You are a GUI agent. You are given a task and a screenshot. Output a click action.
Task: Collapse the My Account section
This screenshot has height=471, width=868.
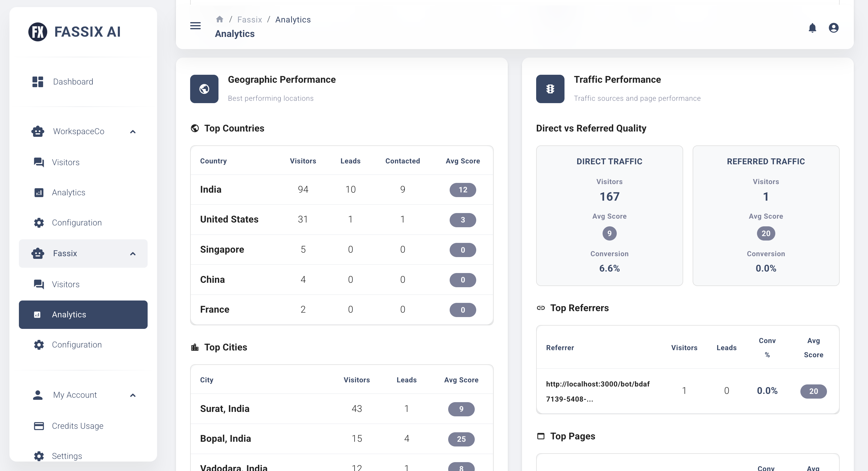click(x=133, y=395)
